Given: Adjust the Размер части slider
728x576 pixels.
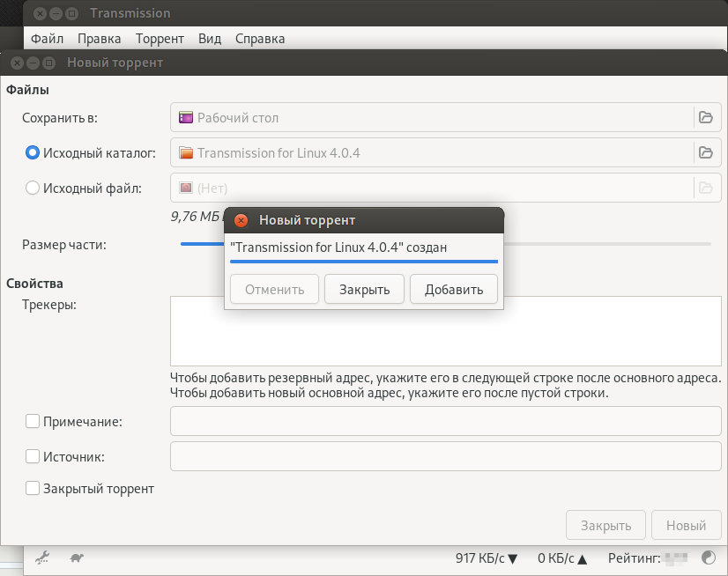Looking at the screenshot, I should [446, 244].
